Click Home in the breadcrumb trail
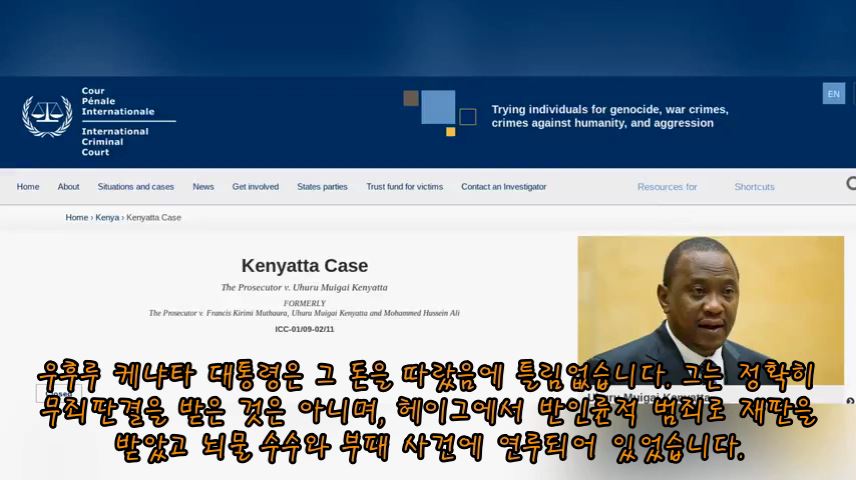Image resolution: width=856 pixels, height=480 pixels. [76, 217]
